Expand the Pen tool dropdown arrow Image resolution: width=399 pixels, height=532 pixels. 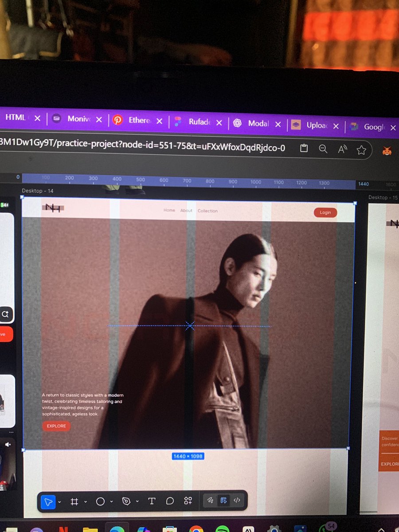coord(137,502)
